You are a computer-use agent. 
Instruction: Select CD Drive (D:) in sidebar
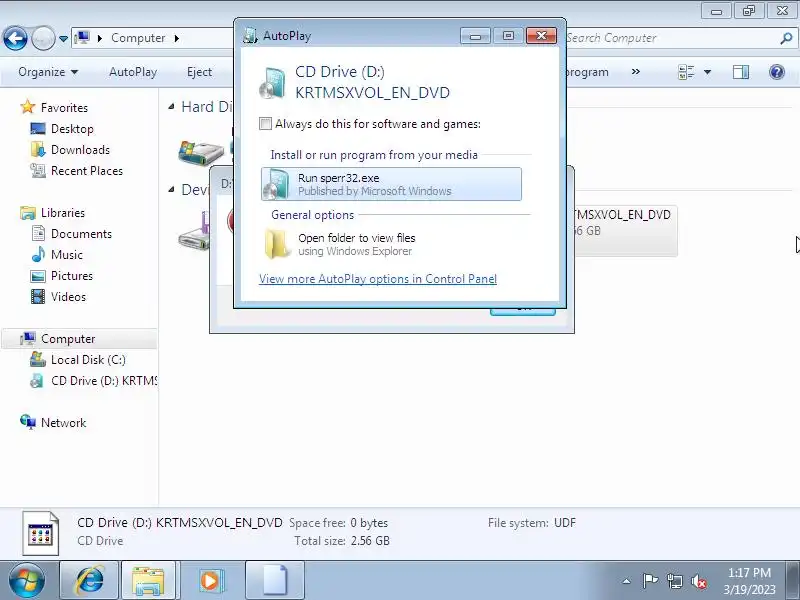click(104, 381)
